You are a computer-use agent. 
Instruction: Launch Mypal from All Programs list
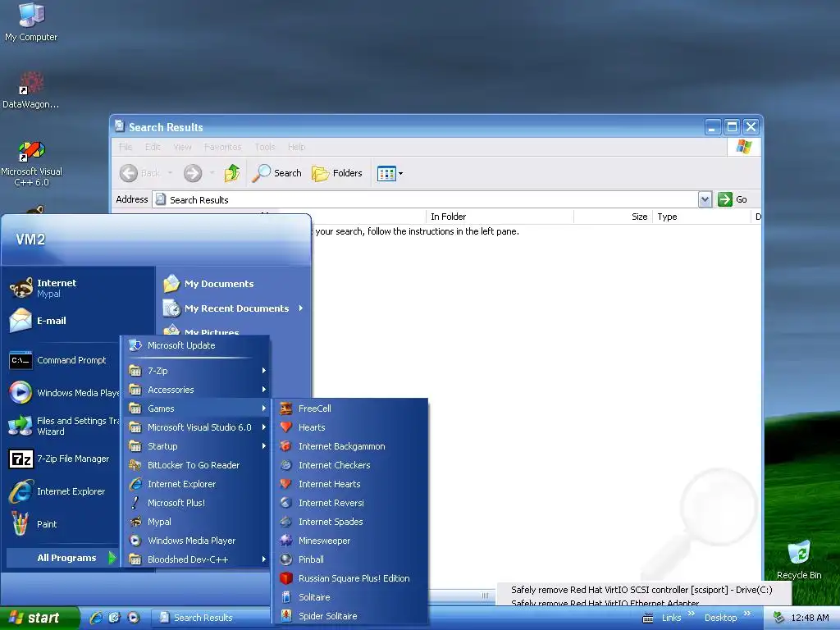point(196,521)
